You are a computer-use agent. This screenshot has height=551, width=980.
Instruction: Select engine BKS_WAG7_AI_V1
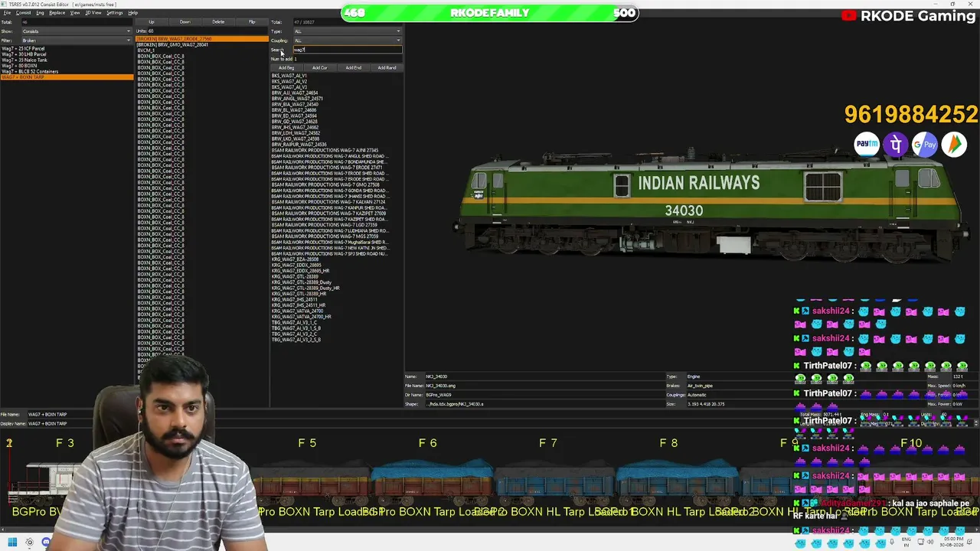point(289,76)
